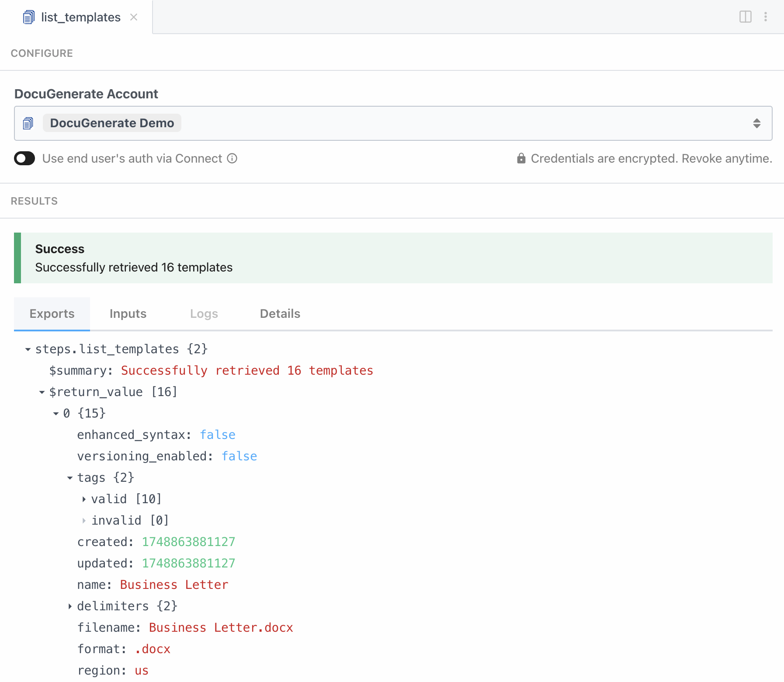Expand the valid [10] tags array
This screenshot has width=784, height=682.
83,499
